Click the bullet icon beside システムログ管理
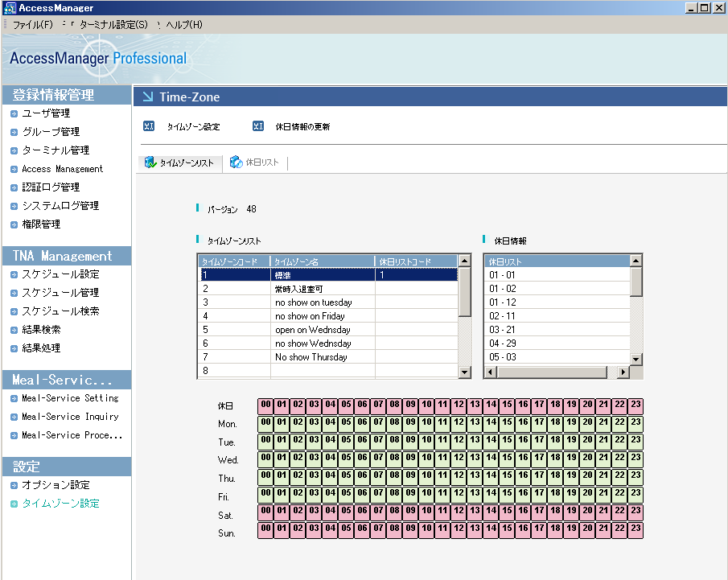Viewport: 728px width, 580px height. [14, 207]
